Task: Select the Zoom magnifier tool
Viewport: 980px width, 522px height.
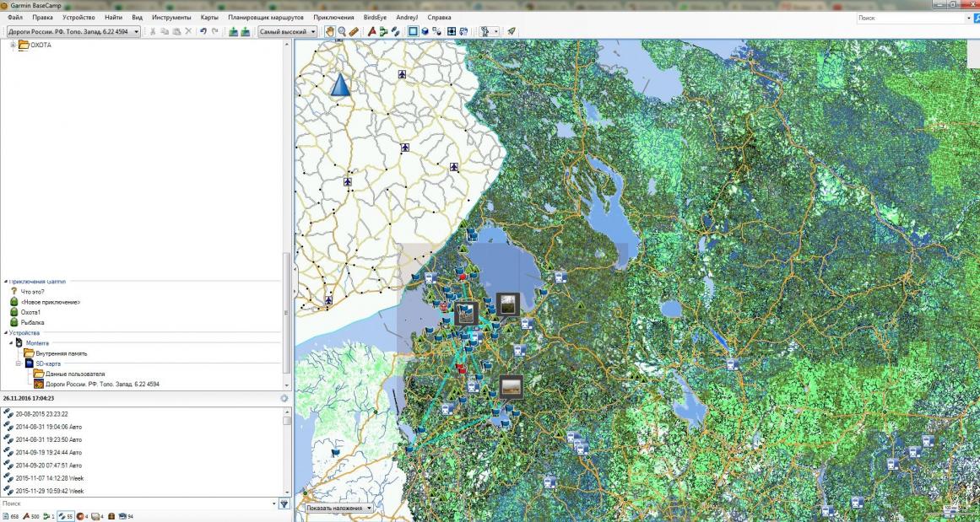Action: point(342,31)
